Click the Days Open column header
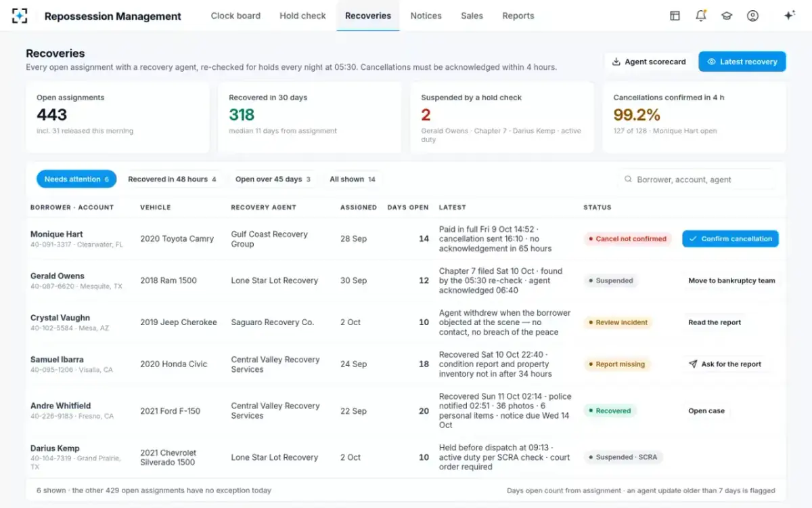This screenshot has height=508, width=812. (408, 207)
